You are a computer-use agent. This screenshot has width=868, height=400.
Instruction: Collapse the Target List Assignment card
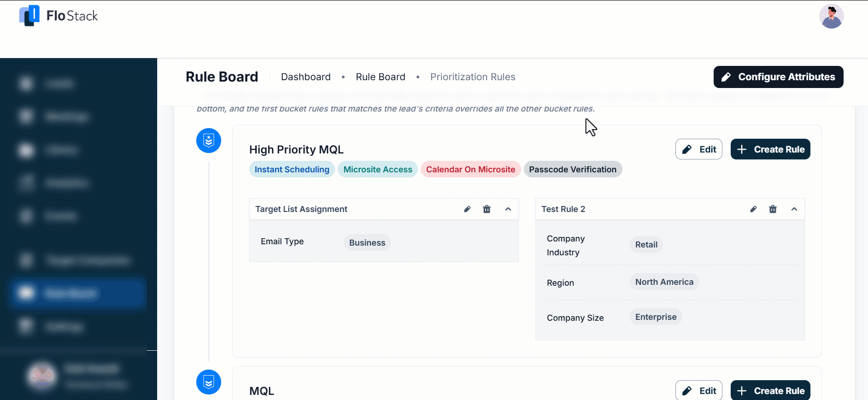pos(508,209)
